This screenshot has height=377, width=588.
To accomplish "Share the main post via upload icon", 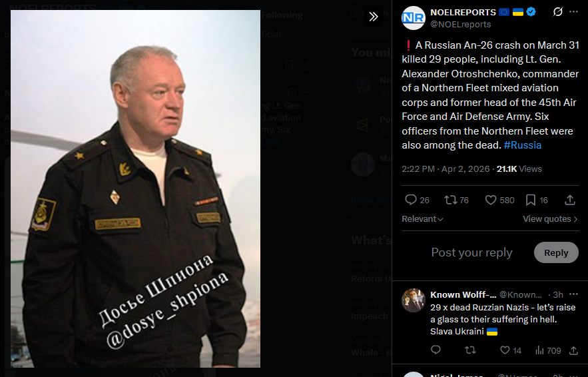I will [x=570, y=200].
